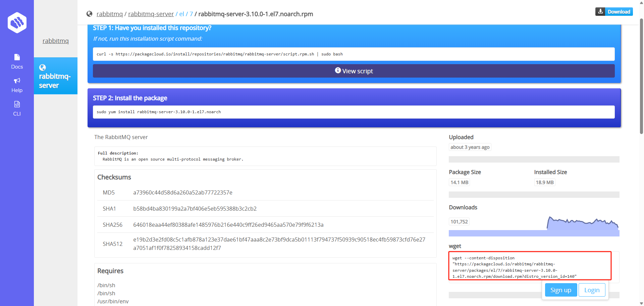Screen dimensions: 644x306
Task: Click the '14.1 MB' package size
Action: [x=460, y=182]
